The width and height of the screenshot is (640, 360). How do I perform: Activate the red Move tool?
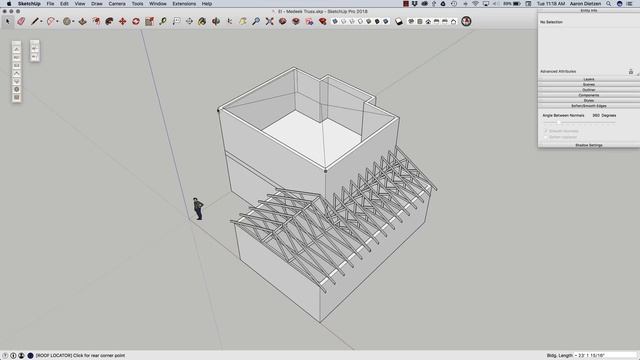click(122, 21)
